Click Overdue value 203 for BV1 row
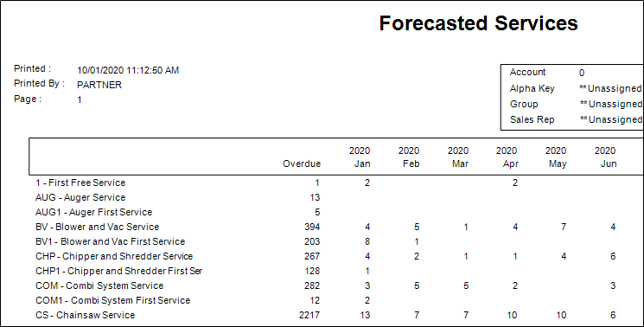Screen dimensions: 644x327 [312, 241]
